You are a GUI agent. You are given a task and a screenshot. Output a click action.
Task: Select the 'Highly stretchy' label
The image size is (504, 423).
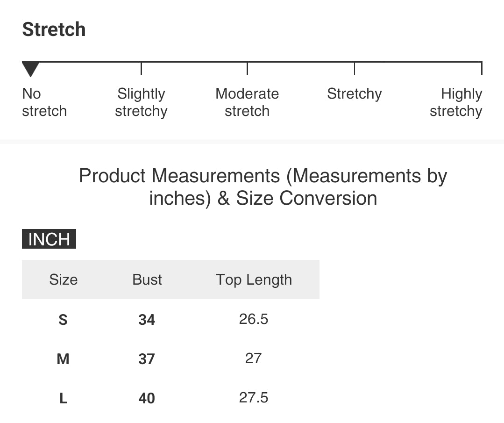(x=456, y=102)
